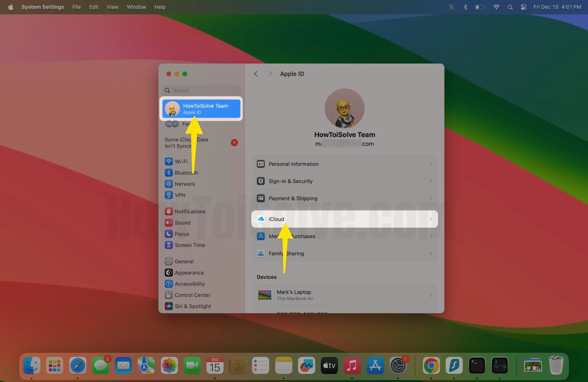Screen dimensions: 588x382
Task: Open Screen Time settings
Action: pos(189,245)
